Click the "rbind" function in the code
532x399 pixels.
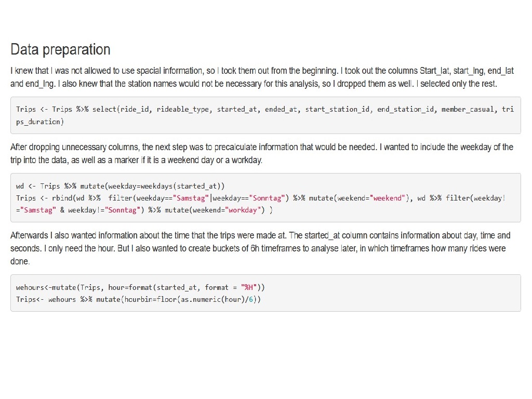pos(62,198)
